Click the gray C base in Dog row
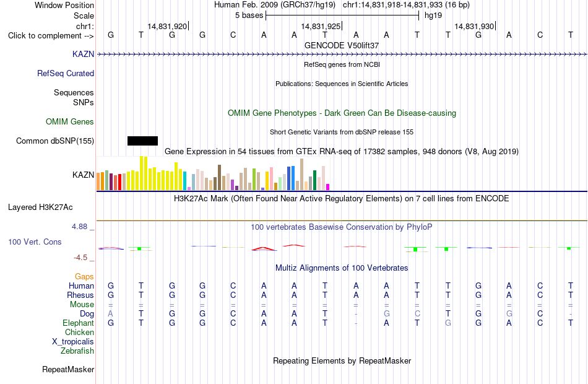The image size is (588, 384). pos(417,313)
